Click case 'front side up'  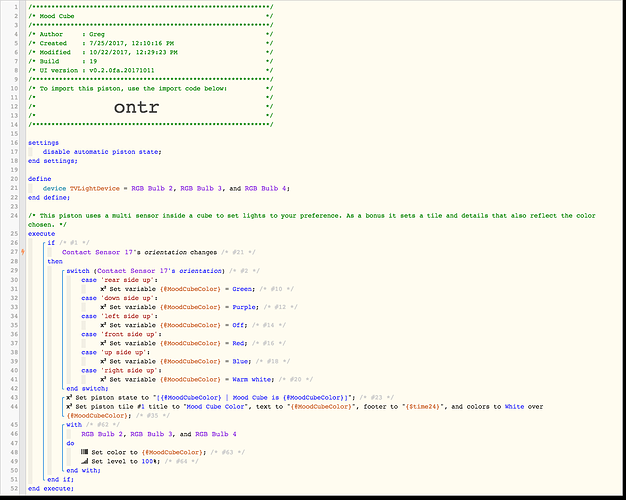pyautogui.click(x=121, y=334)
